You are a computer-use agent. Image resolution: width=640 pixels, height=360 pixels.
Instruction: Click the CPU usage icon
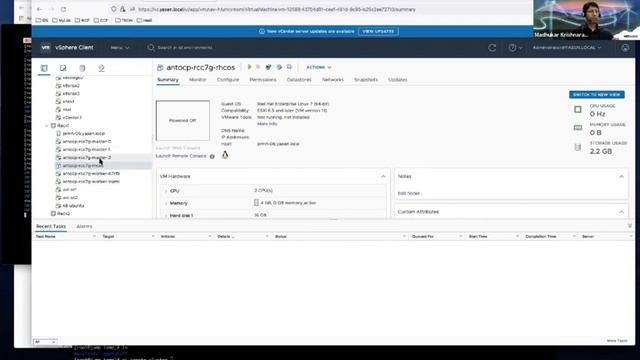578,109
